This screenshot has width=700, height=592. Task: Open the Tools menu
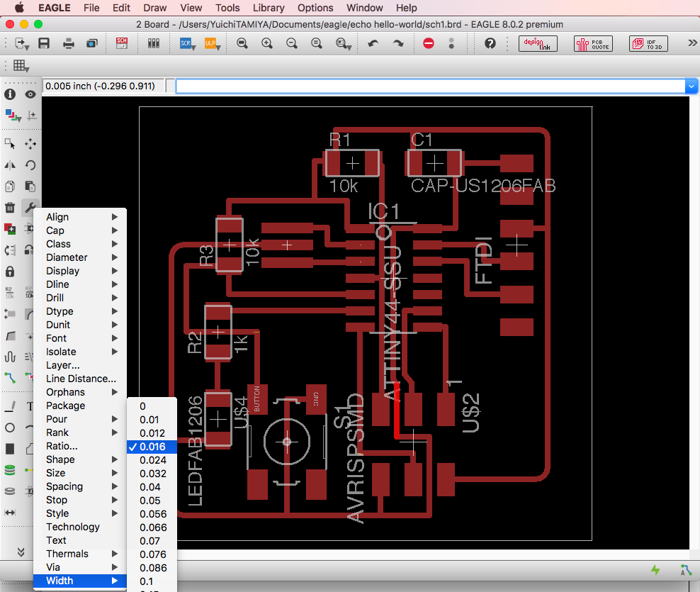tap(227, 8)
